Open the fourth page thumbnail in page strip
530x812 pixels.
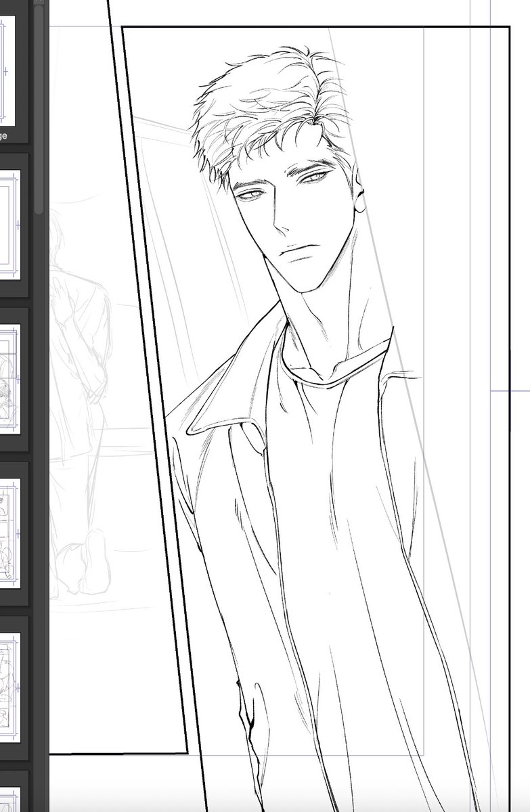tap(10, 533)
